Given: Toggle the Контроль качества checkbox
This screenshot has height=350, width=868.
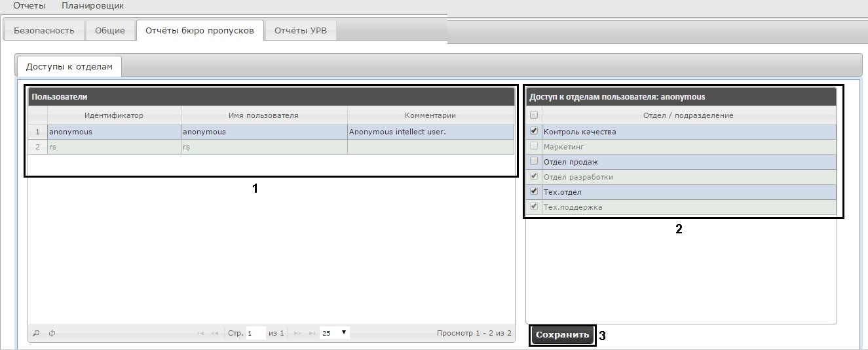Looking at the screenshot, I should click(534, 131).
